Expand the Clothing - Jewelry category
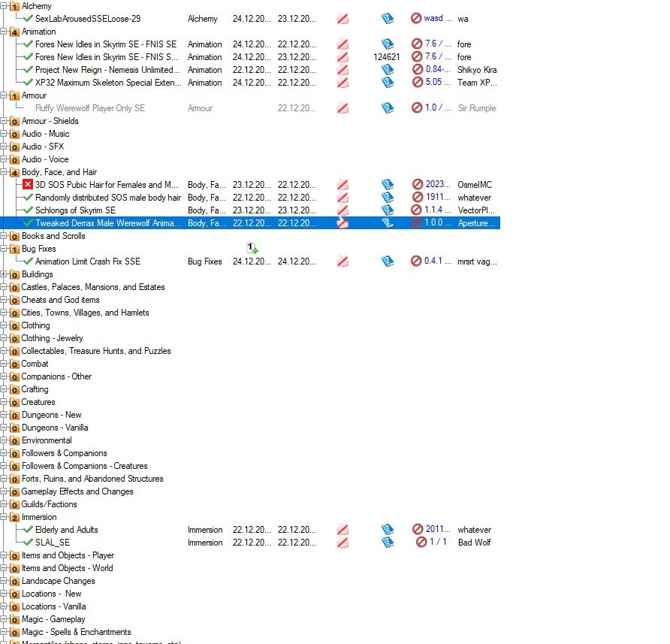This screenshot has width=670, height=644. (x=5, y=338)
